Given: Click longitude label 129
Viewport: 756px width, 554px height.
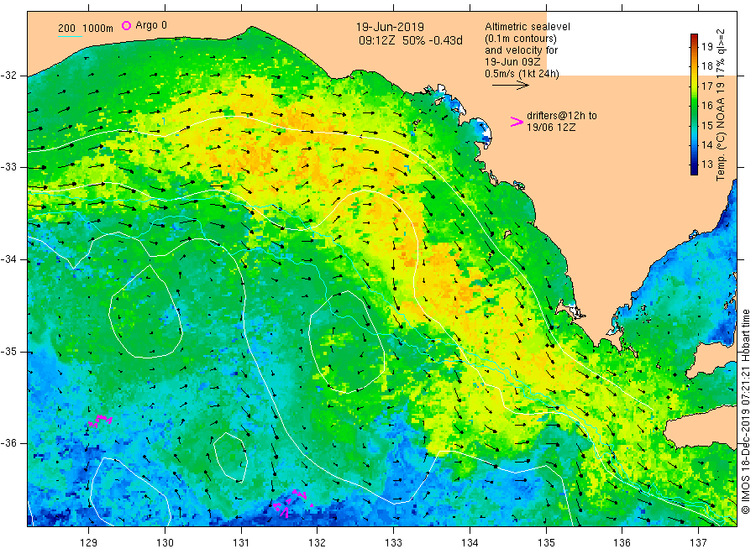Looking at the screenshot, I should click(89, 543).
